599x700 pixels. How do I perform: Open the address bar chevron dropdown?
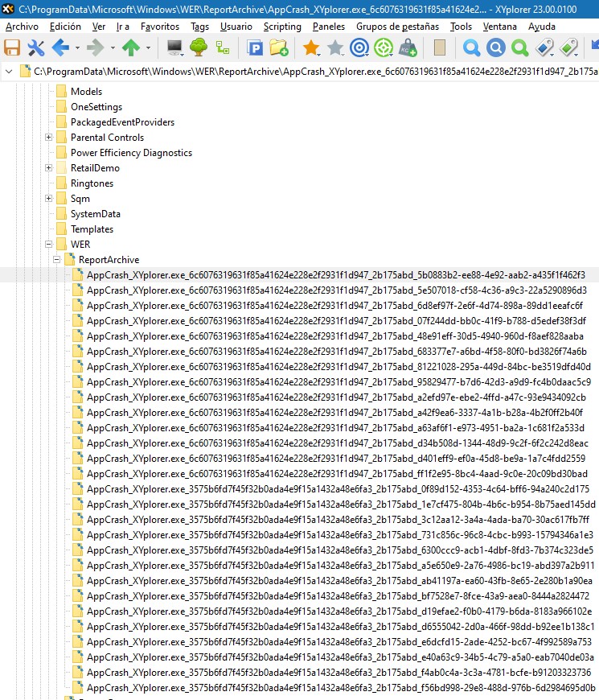pyautogui.click(x=9, y=72)
